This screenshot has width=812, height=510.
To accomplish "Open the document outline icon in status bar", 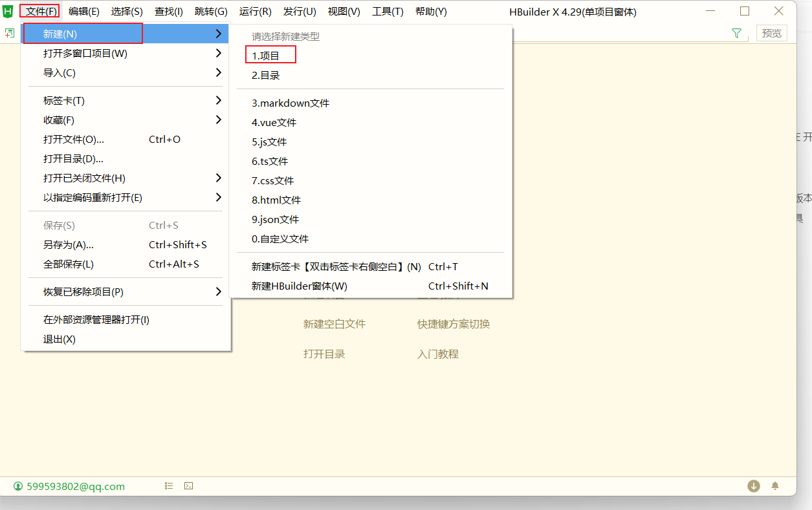I will (x=169, y=485).
